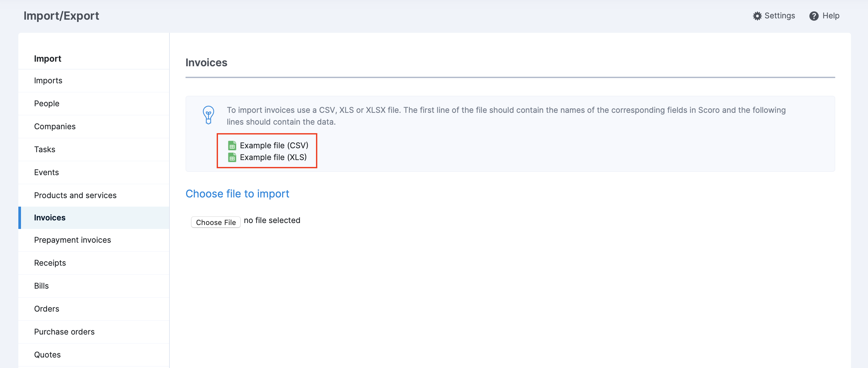868x368 pixels.
Task: Click the Settings gear icon
Action: 757,16
